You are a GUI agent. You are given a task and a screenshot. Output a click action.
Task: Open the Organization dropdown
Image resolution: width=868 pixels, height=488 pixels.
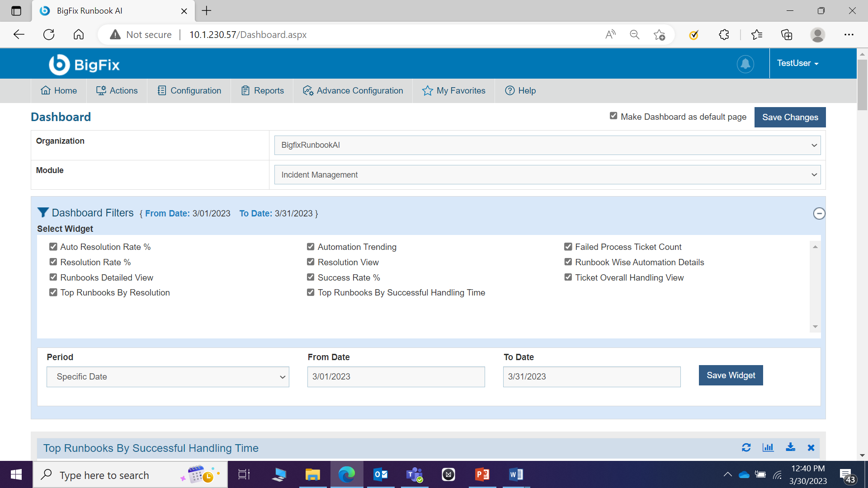[547, 145]
